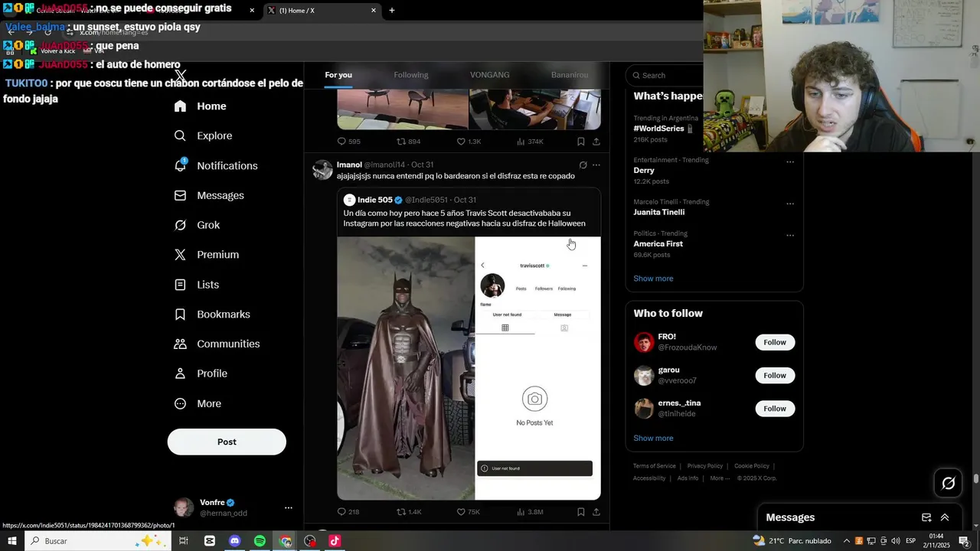Follow ernes._.tina @tiniheide
The image size is (980, 551).
coord(775,409)
